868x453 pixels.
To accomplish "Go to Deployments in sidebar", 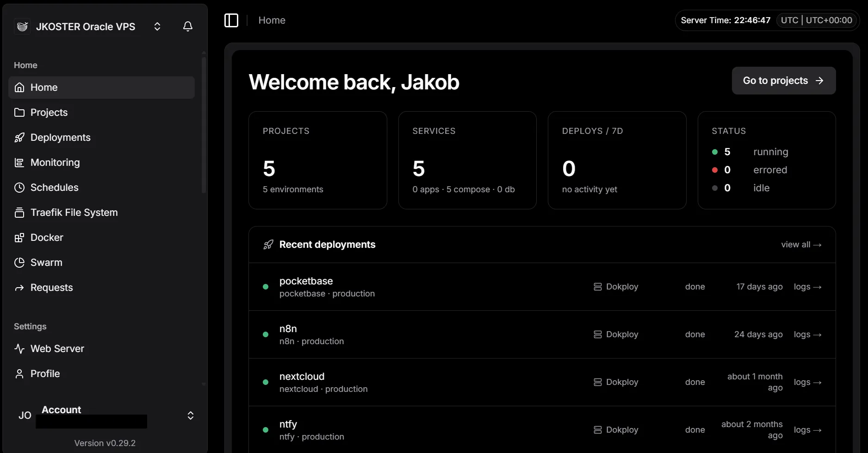I will coord(102,138).
